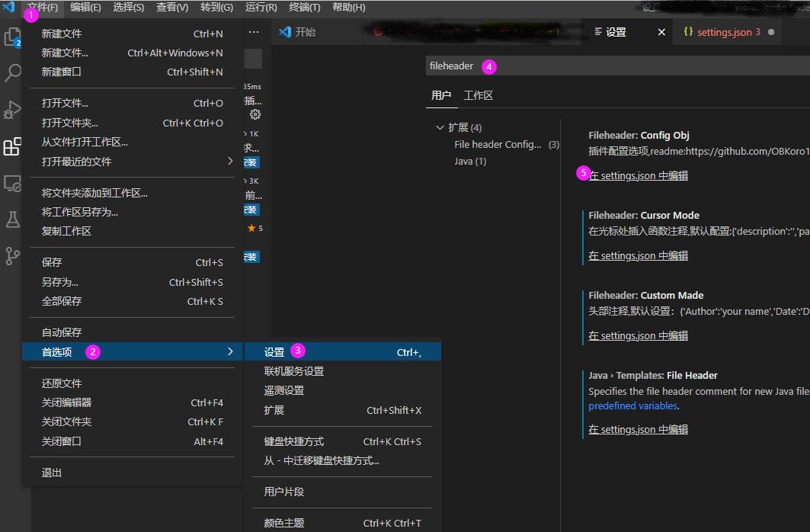Click the gear icon on the extension entry
Viewport: 810px width, 532px height.
click(x=255, y=114)
